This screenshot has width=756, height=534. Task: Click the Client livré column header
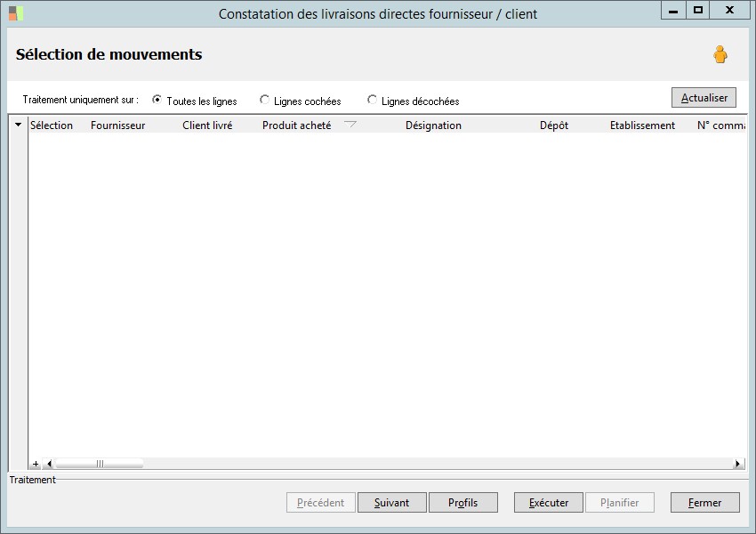[207, 125]
